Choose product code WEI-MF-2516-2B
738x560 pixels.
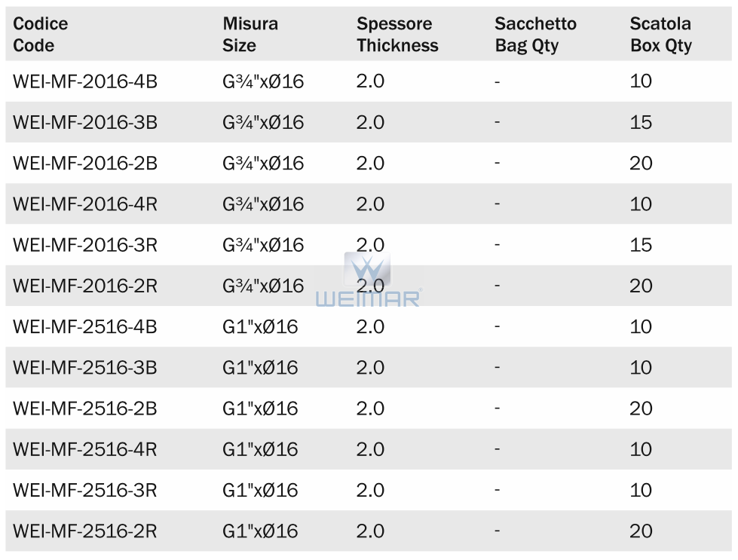click(85, 409)
